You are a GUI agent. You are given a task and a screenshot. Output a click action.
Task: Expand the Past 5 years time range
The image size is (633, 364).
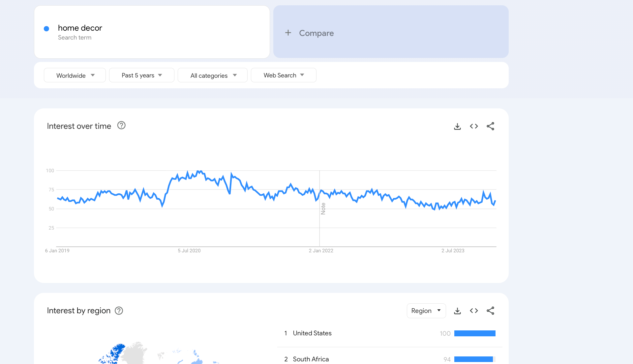[x=141, y=75]
